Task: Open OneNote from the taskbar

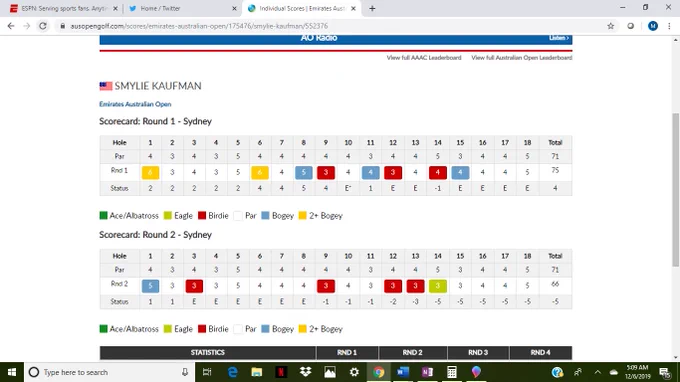Action: (x=427, y=372)
